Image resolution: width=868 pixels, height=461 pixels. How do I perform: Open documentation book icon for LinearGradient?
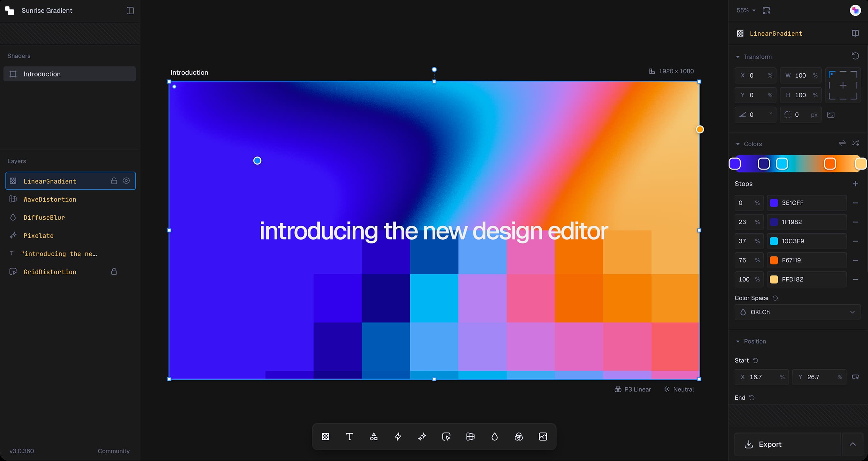[855, 33]
